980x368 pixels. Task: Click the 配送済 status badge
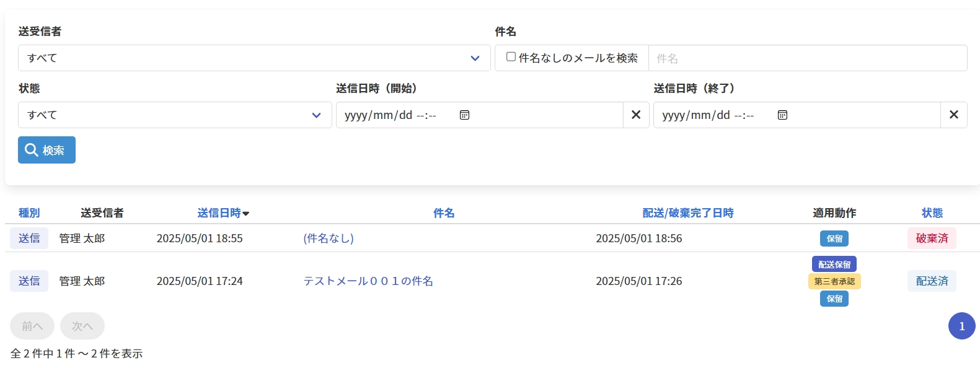click(x=931, y=281)
